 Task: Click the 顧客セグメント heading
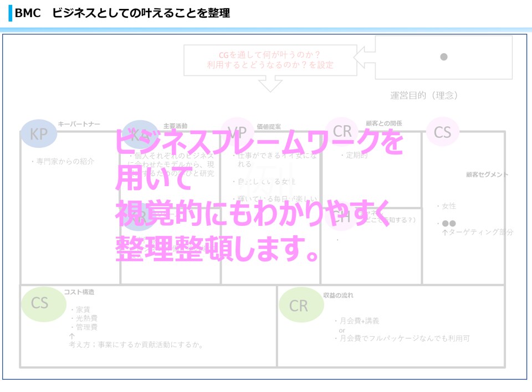(x=487, y=174)
